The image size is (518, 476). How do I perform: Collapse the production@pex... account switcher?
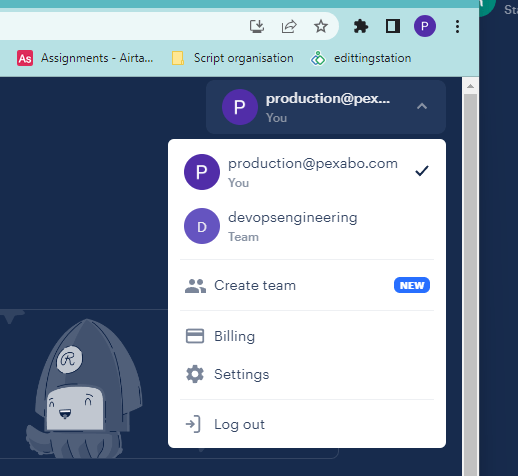coord(326,107)
